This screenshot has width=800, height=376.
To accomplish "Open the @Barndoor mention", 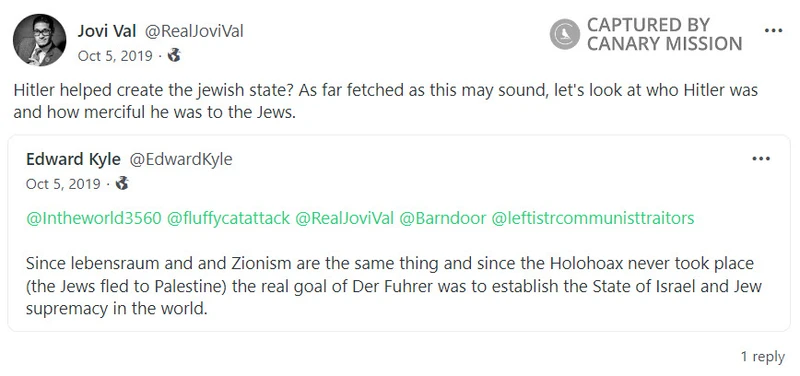I will coord(442,218).
